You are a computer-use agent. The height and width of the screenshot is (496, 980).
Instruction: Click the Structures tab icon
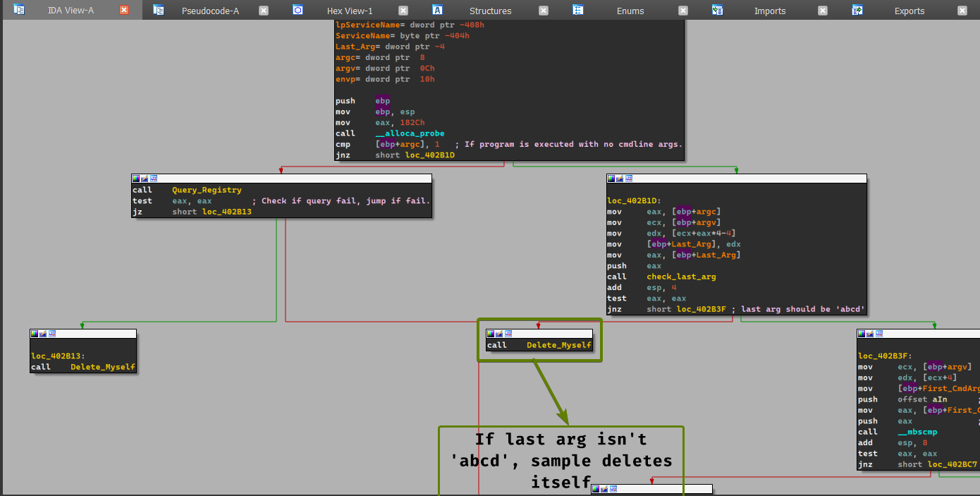coord(438,10)
